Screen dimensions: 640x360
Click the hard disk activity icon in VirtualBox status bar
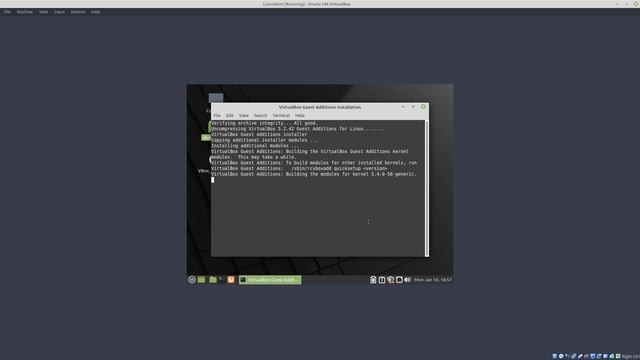(555, 356)
